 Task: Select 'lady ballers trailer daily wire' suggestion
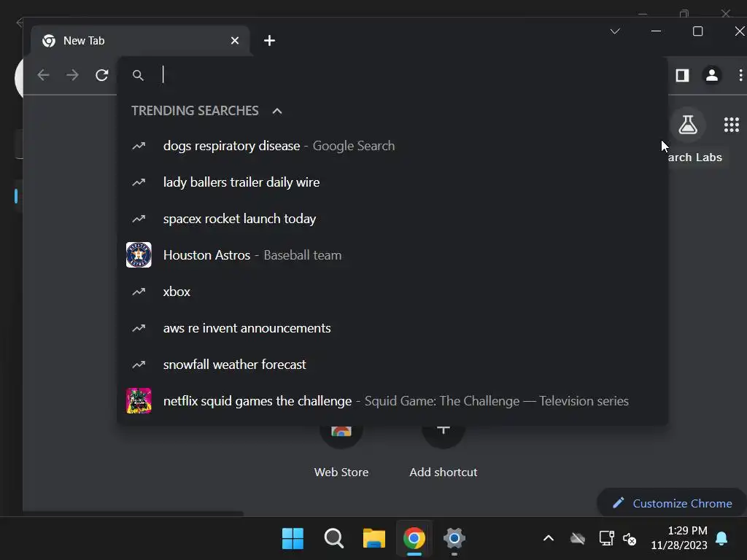tap(392, 182)
